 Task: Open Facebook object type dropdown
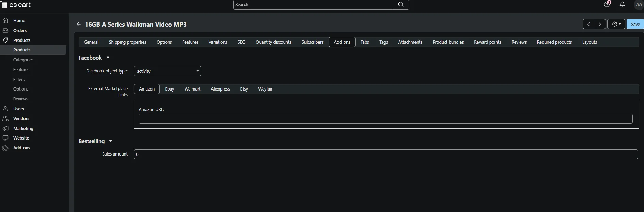pos(167,71)
